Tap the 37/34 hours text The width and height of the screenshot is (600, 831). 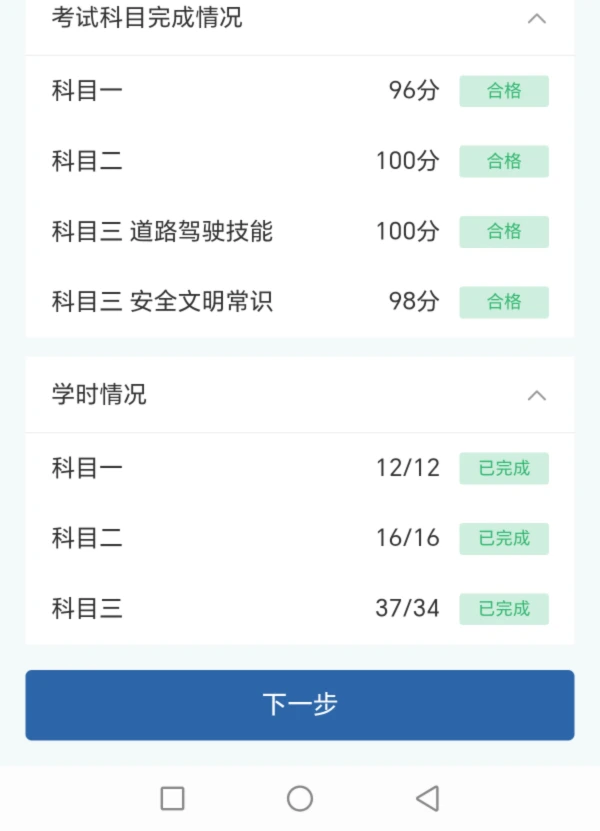tap(407, 608)
